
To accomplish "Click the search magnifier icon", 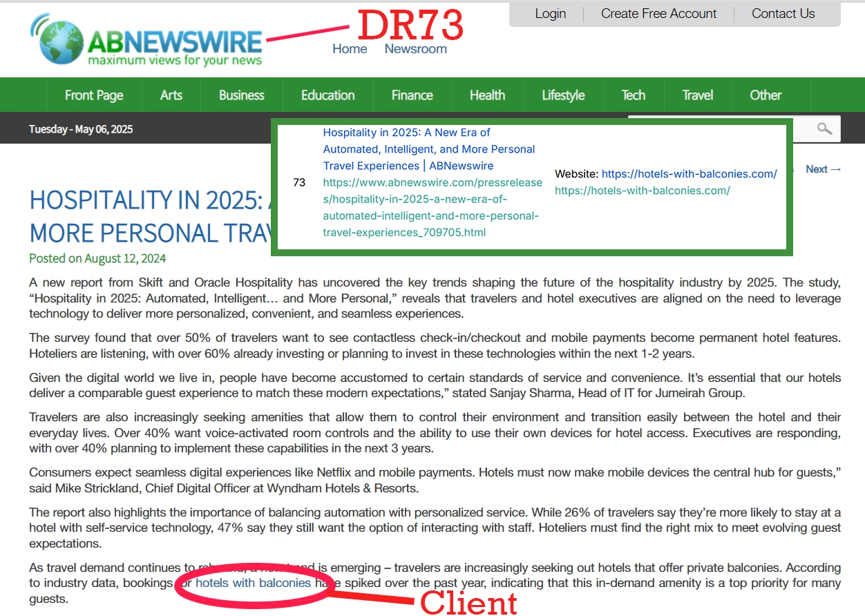I will coord(824,128).
